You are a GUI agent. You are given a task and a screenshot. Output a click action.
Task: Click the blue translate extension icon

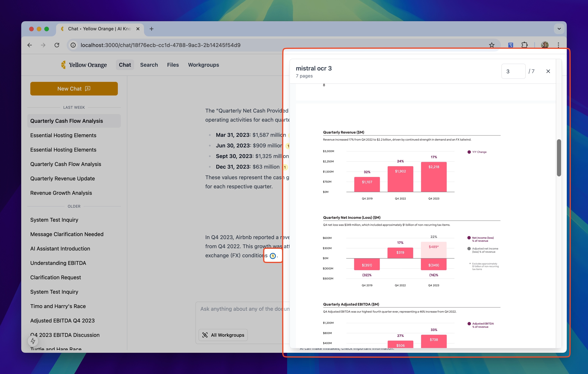511,45
